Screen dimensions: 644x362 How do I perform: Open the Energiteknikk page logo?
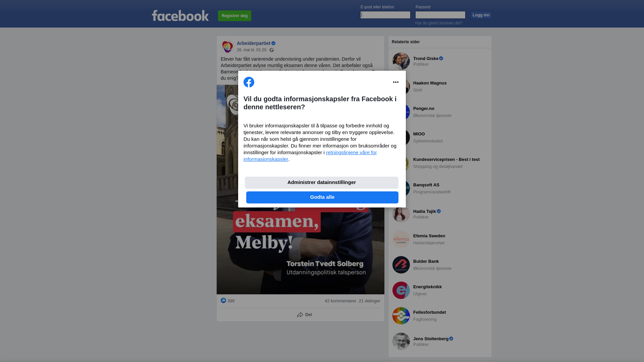pos(401,290)
